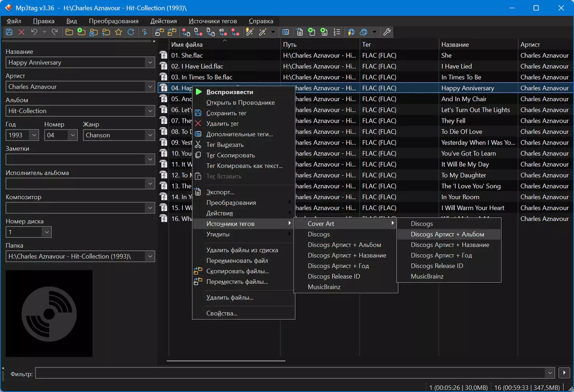Click the Text file to Tag 'ab' icon

(223, 32)
